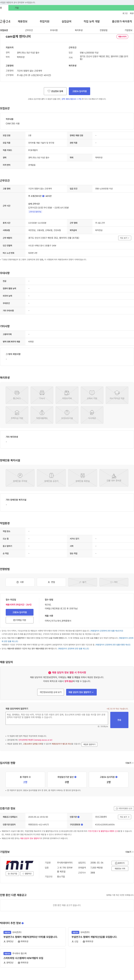
Task: Click the 관심기업 star button
Action: pyautogui.click(x=12, y=873)
